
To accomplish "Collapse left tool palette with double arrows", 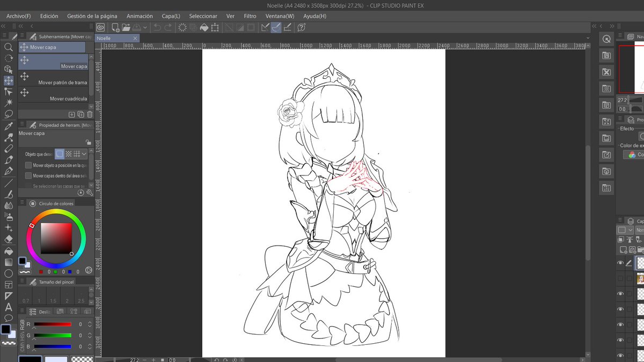I will coord(4,25).
